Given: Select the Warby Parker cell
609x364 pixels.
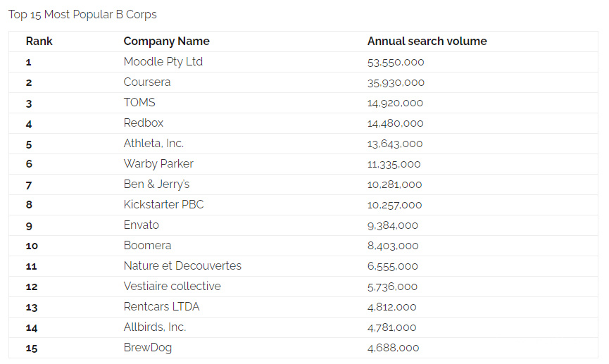Looking at the screenshot, I should tap(158, 164).
